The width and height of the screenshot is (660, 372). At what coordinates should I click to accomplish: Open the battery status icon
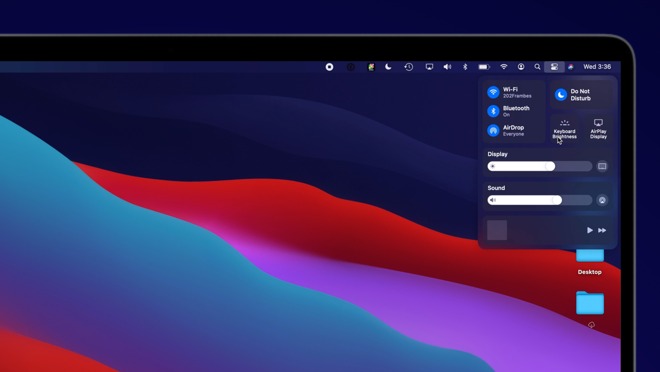[484, 67]
